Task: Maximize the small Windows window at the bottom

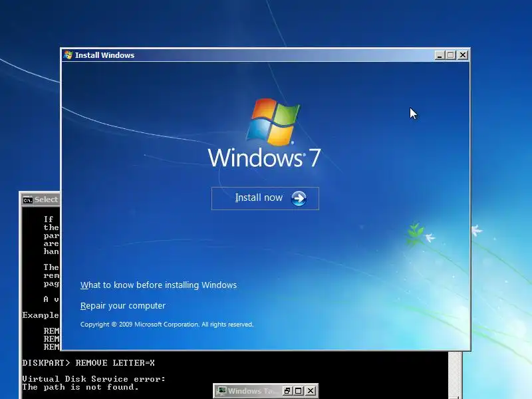Action: (x=299, y=391)
